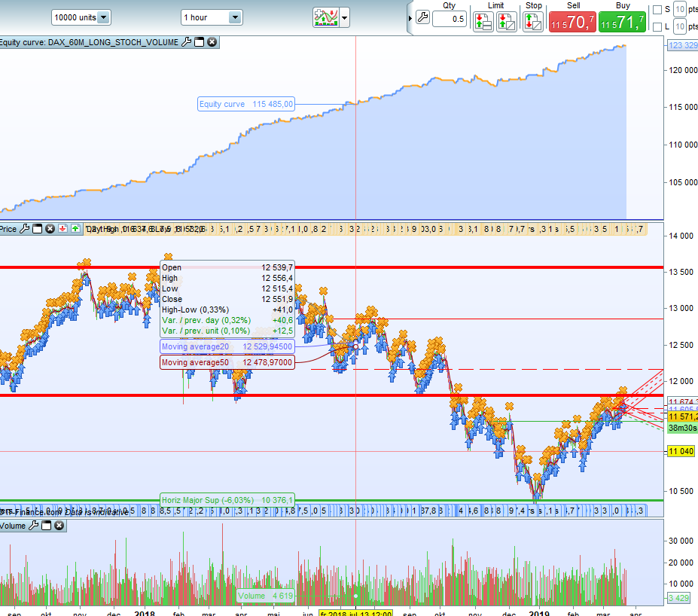Click the yellow 11 571,2 current price tag

pyautogui.click(x=682, y=416)
